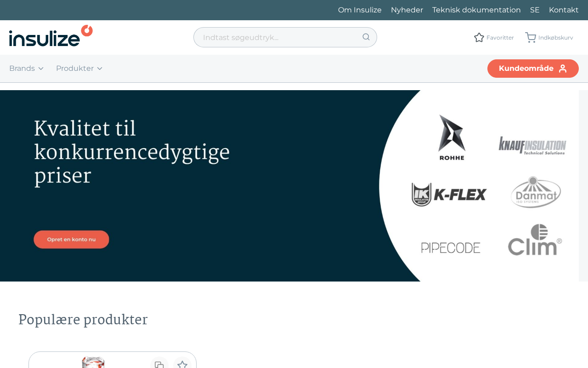Expand the Produkter dropdown menu
Viewport: 588px width, 368px height.
[79, 69]
